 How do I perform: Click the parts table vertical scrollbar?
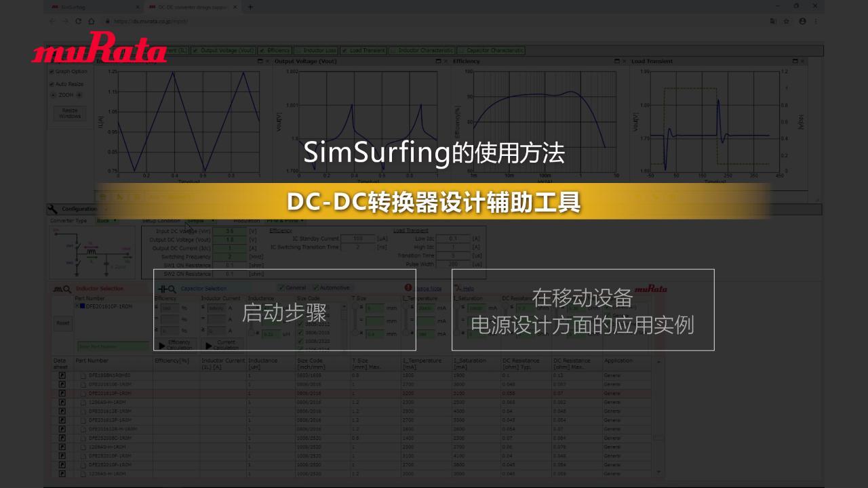[x=657, y=417]
